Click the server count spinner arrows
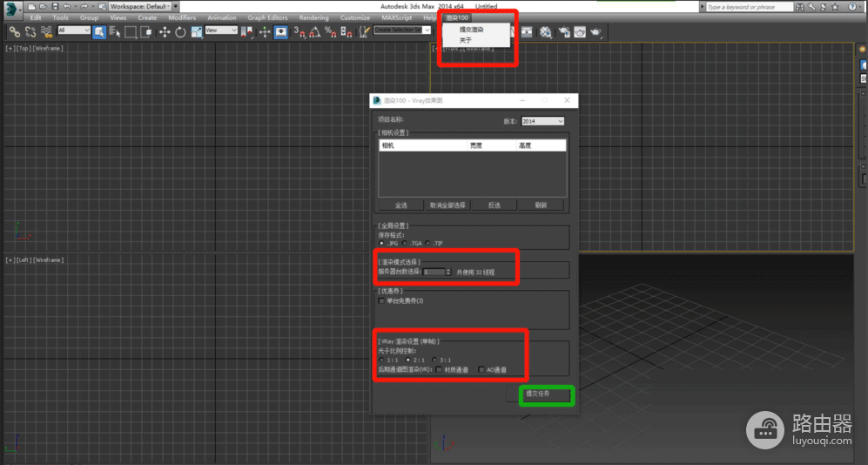 447,272
